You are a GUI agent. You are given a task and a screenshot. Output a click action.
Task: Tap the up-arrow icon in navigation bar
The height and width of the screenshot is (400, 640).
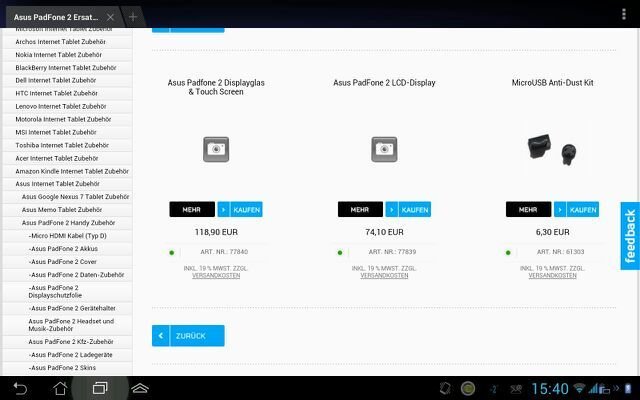coord(140,388)
